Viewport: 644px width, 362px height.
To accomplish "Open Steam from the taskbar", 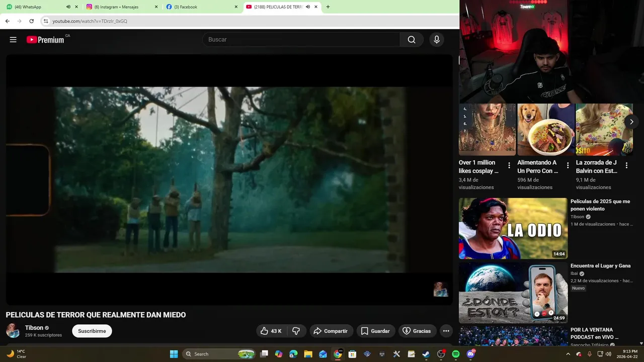I will pyautogui.click(x=426, y=354).
